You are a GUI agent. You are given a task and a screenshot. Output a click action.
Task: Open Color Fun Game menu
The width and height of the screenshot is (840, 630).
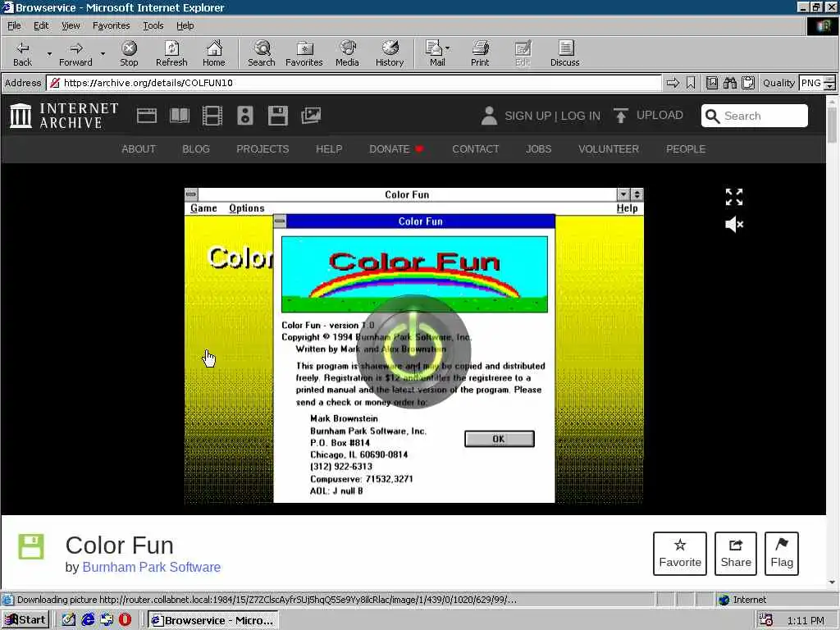pyautogui.click(x=203, y=208)
